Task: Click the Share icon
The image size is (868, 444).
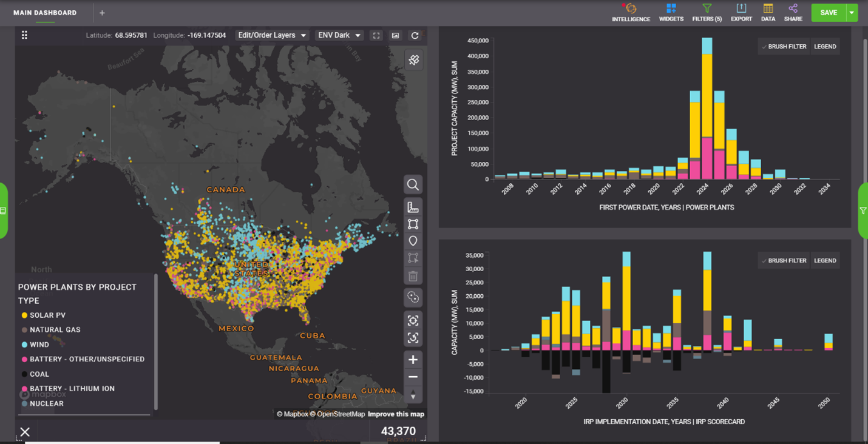Action: [793, 12]
